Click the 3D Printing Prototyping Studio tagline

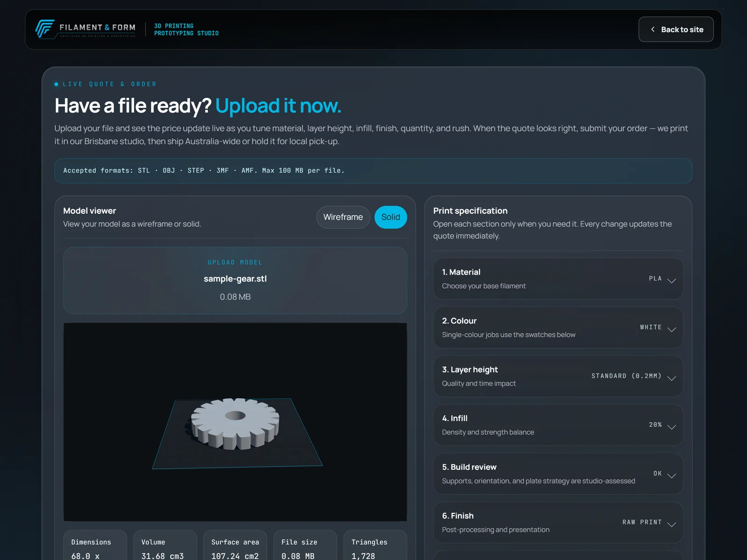(x=186, y=29)
